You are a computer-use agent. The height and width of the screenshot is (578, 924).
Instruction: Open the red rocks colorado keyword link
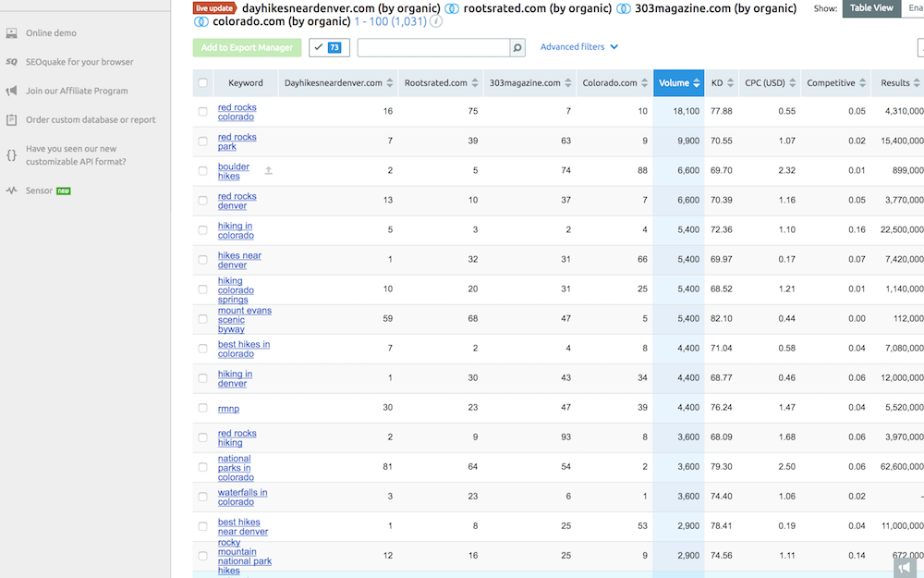click(237, 112)
